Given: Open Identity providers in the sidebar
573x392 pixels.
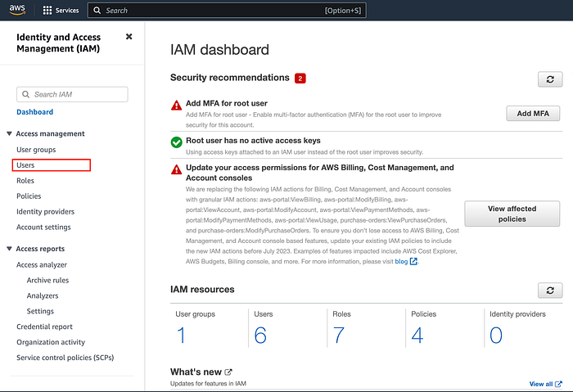Looking at the screenshot, I should point(45,211).
